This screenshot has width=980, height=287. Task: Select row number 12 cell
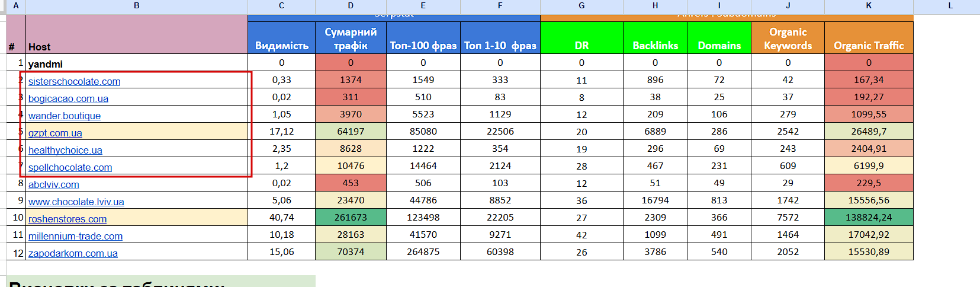click(16, 251)
